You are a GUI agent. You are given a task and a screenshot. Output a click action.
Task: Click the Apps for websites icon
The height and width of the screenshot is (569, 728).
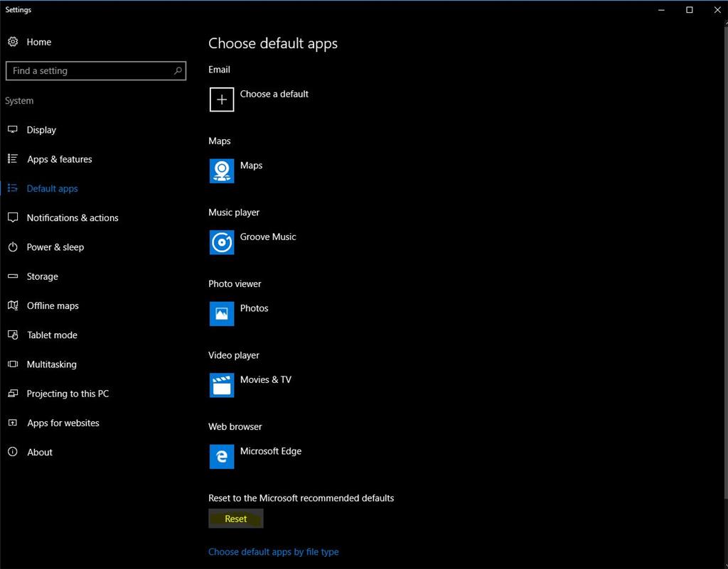click(13, 423)
